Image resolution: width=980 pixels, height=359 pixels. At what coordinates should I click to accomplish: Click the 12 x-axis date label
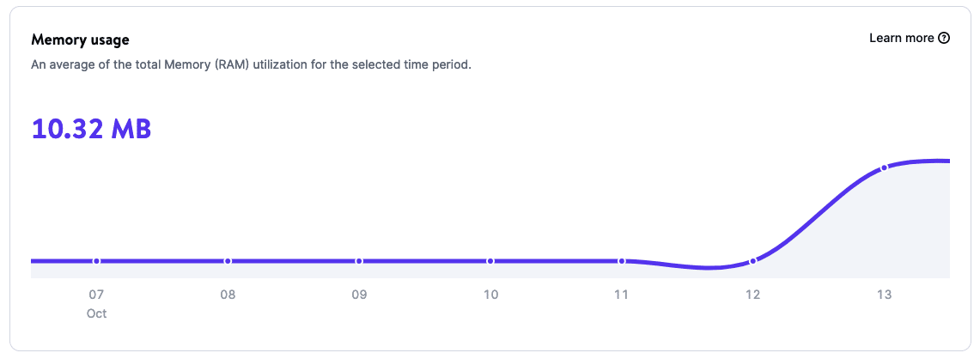coord(752,295)
